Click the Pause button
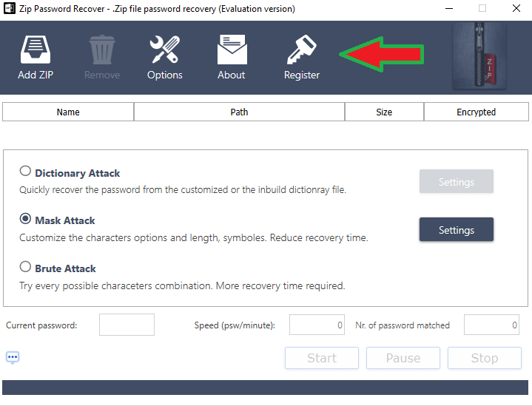532x406 pixels. tap(403, 358)
